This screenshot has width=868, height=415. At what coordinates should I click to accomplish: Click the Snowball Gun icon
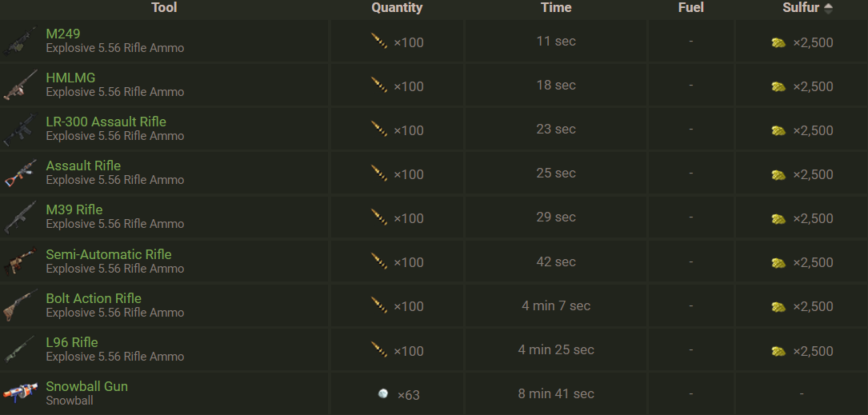[x=19, y=393]
